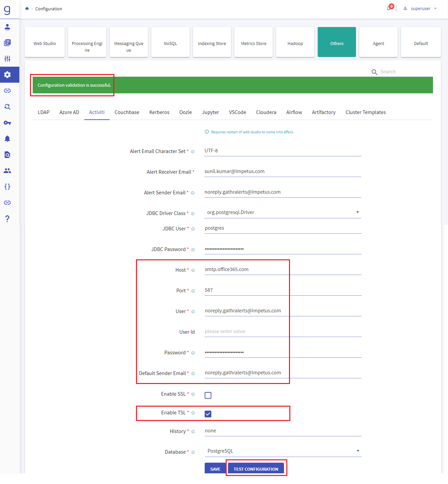This screenshot has height=484, width=448.
Task: Select the document search sidebar icon
Action: [7, 155]
